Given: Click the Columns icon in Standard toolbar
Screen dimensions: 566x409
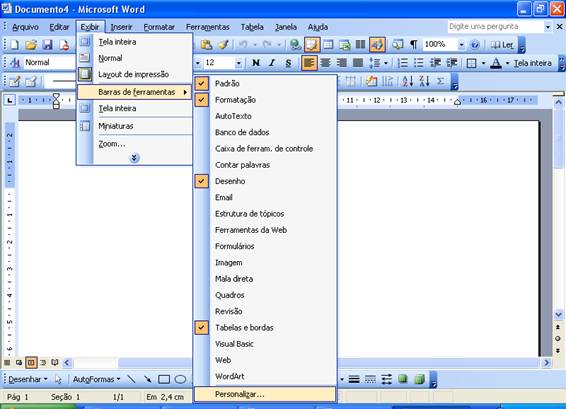Looking at the screenshot, I should [x=360, y=45].
